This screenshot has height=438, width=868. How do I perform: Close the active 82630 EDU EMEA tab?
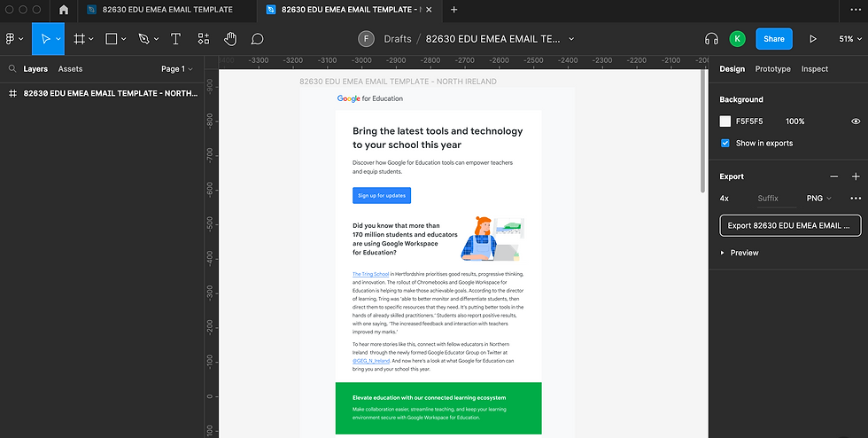pos(430,10)
